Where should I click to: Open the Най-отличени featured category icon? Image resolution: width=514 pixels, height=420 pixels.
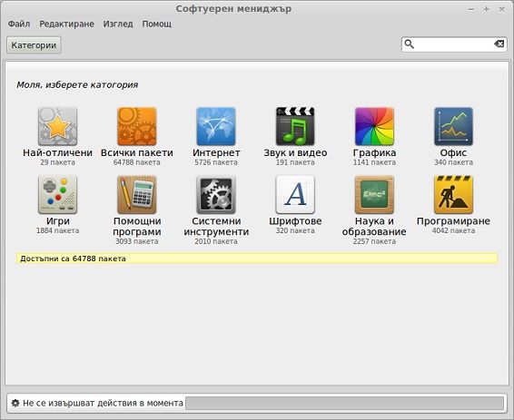click(58, 126)
